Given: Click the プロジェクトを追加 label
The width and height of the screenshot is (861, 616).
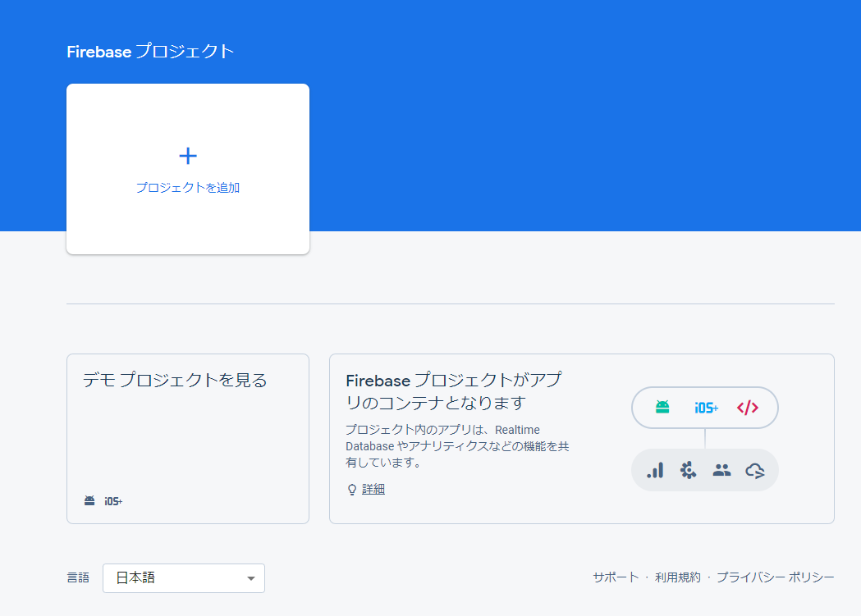Looking at the screenshot, I should [188, 188].
